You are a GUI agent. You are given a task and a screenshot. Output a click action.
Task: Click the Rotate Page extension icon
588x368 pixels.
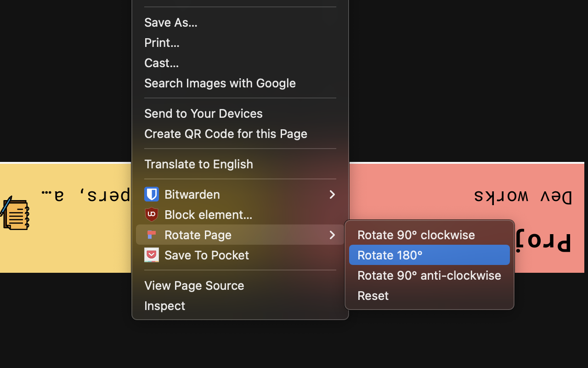coord(152,235)
